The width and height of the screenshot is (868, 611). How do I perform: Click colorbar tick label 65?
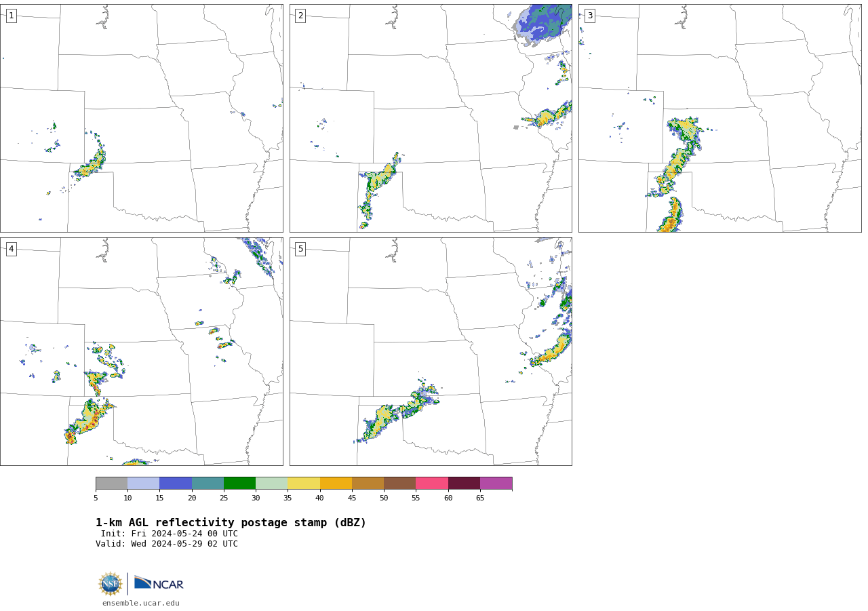[x=480, y=498]
